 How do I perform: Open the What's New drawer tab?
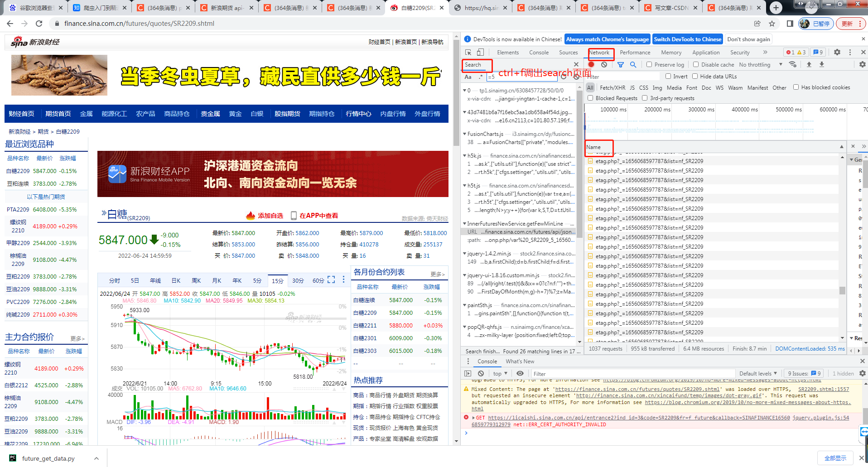click(x=520, y=361)
